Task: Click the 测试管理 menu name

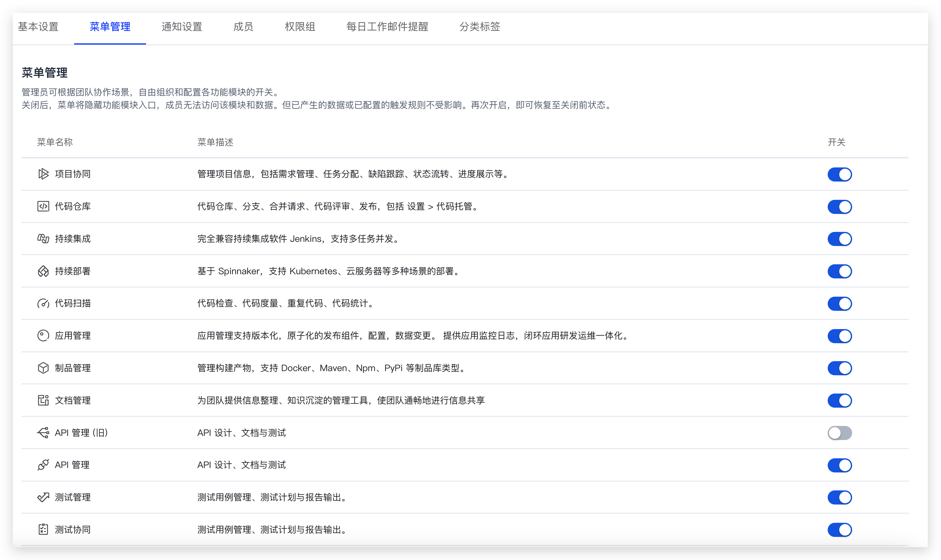Action: click(73, 497)
